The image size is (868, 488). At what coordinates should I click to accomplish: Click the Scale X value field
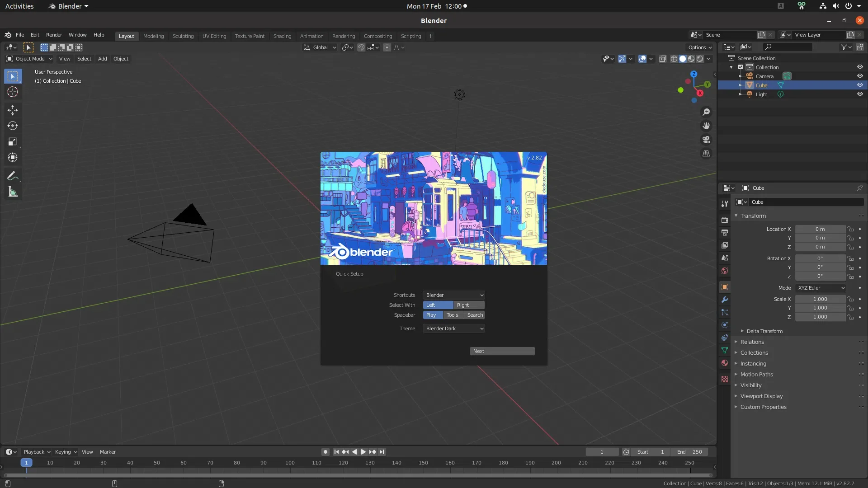820,299
